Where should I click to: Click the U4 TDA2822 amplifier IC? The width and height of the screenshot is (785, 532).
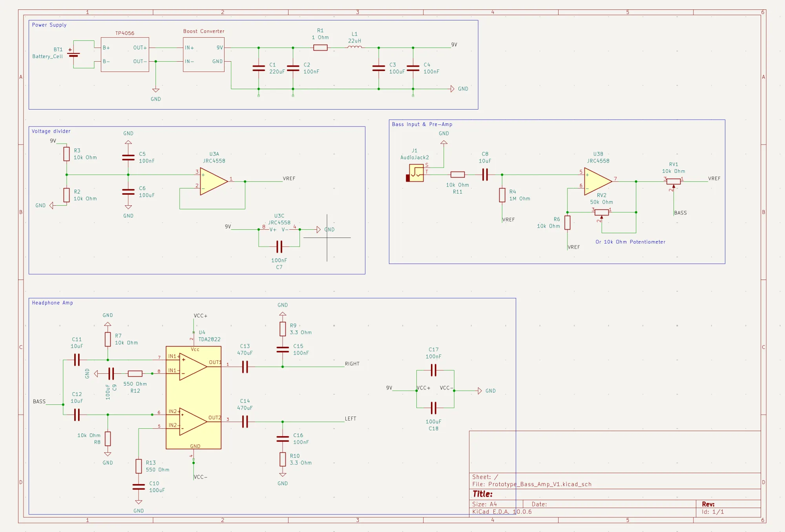[x=194, y=397]
